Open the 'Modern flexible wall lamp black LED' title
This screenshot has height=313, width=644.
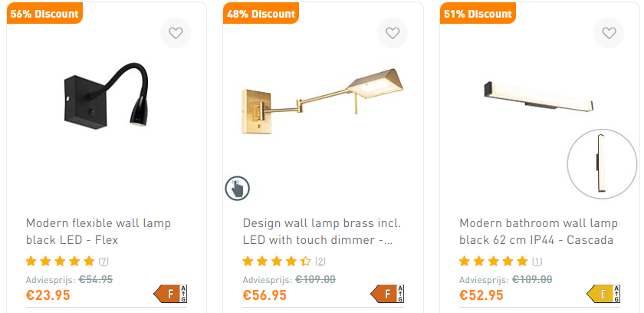pyautogui.click(x=99, y=232)
